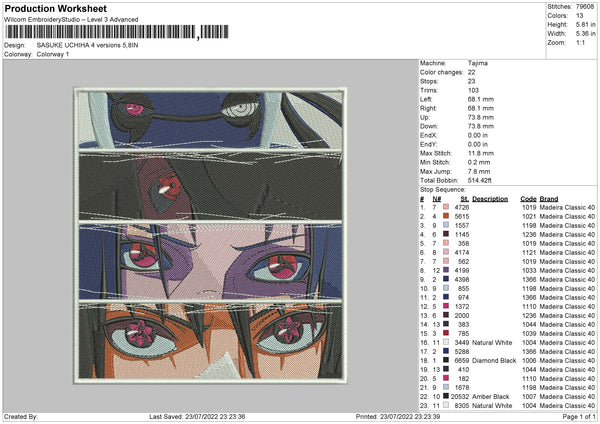Click stitch count '4174' in row 6
The height and width of the screenshot is (424, 600).
click(x=462, y=253)
